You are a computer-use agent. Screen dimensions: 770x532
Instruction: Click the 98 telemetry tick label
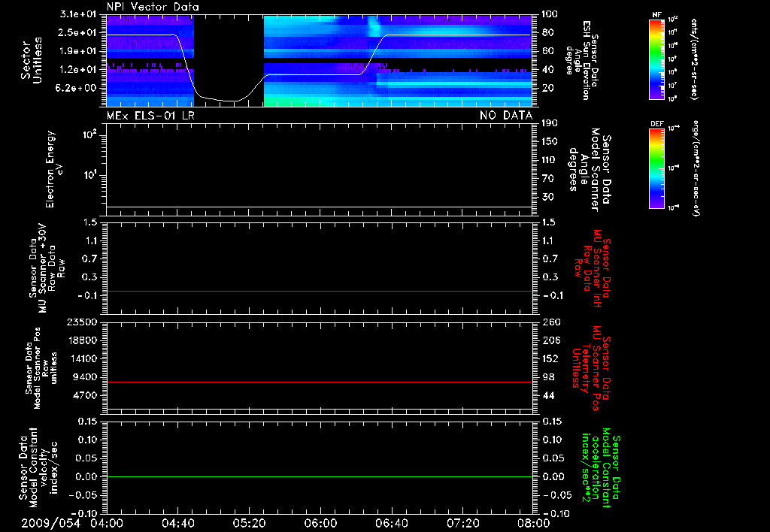pyautogui.click(x=547, y=377)
